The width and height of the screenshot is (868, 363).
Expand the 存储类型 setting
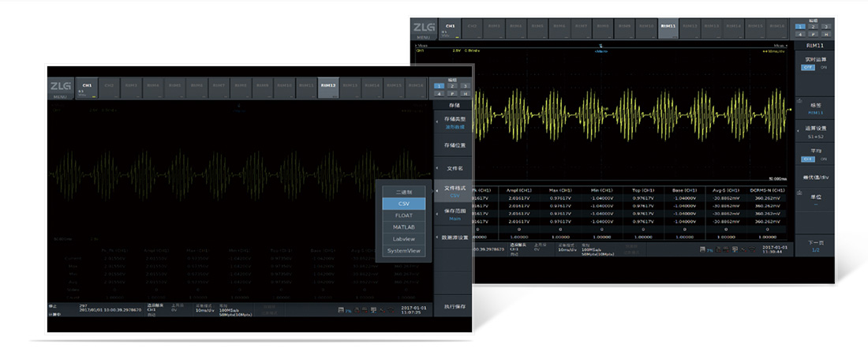pos(454,122)
